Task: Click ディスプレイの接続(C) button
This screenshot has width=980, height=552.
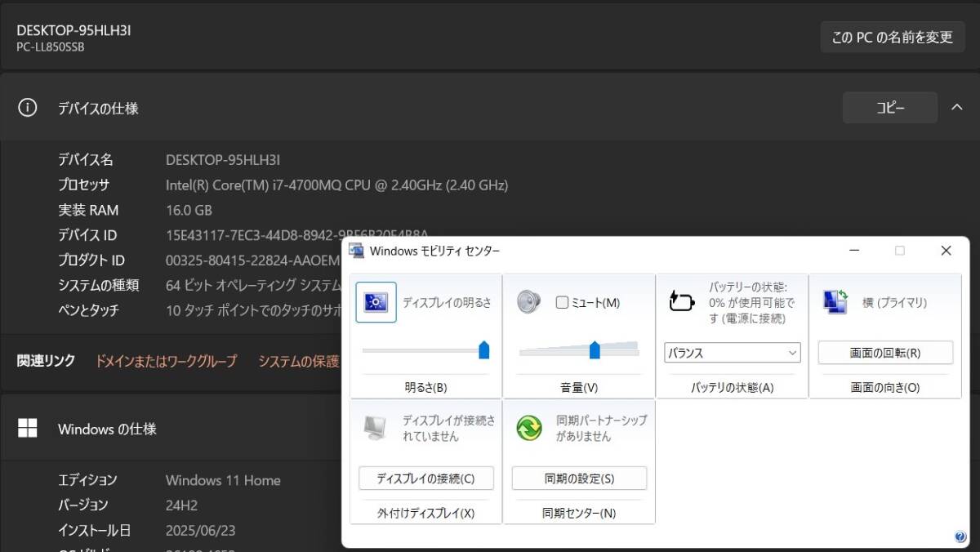Action: [425, 479]
